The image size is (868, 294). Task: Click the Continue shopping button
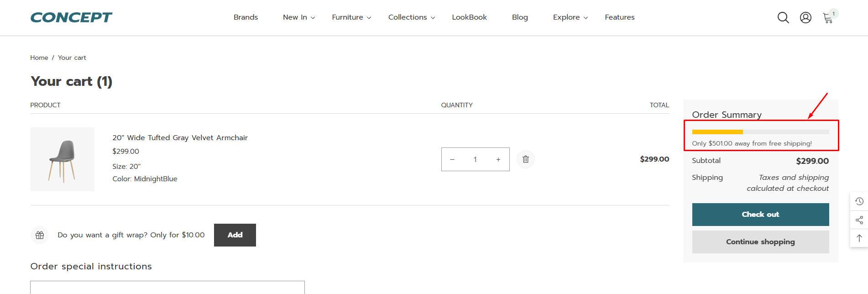(x=760, y=242)
